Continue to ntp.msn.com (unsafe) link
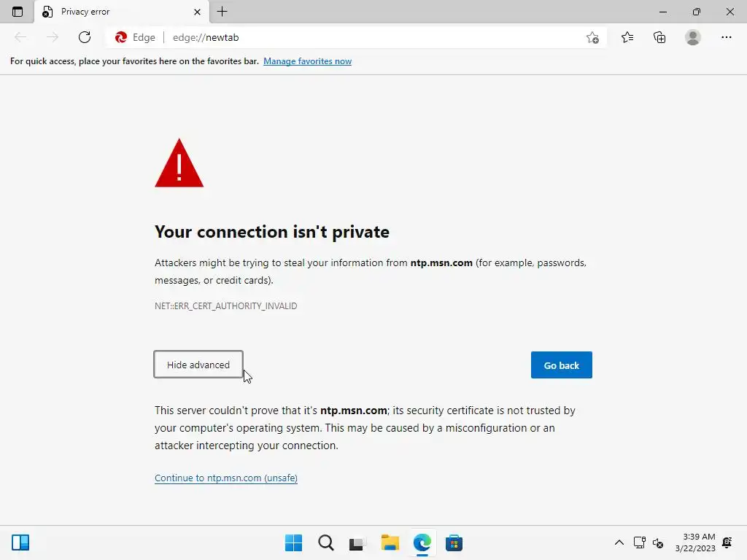747x560 pixels. click(226, 478)
